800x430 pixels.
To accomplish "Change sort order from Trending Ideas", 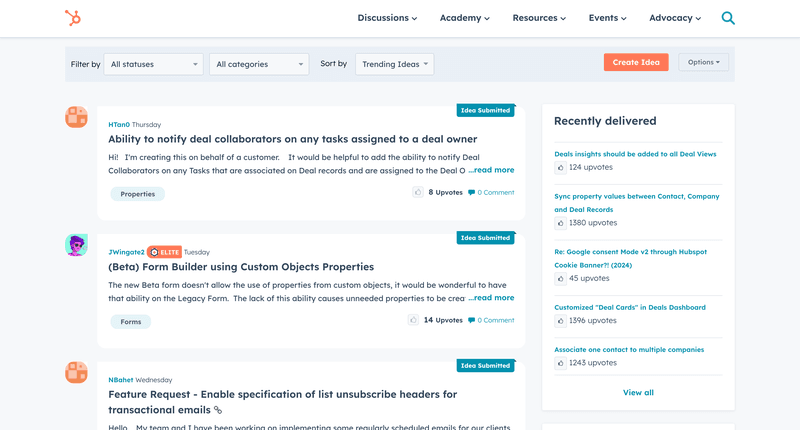I will click(x=394, y=64).
